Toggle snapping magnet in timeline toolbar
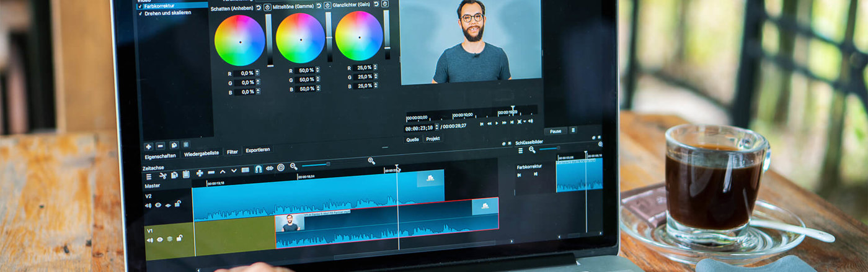The height and width of the screenshot is (272, 868). coord(258,169)
